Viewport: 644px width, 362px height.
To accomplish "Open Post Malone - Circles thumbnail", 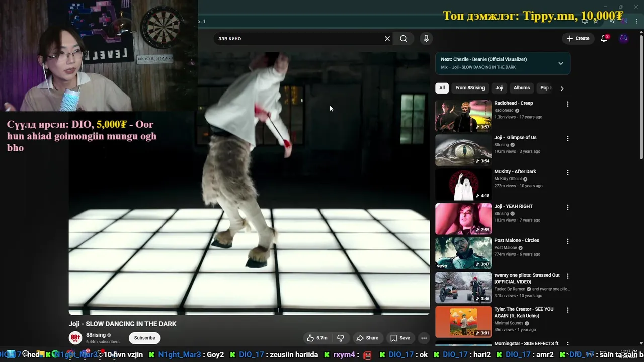I will (463, 253).
